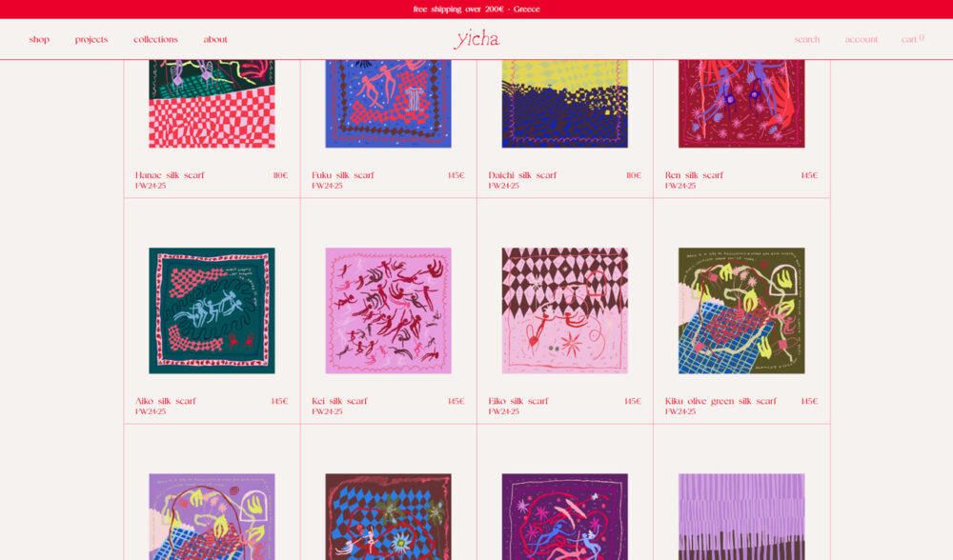This screenshot has width=953, height=560.
Task: Open Kiku olive green silk scarf image
Action: point(741,310)
